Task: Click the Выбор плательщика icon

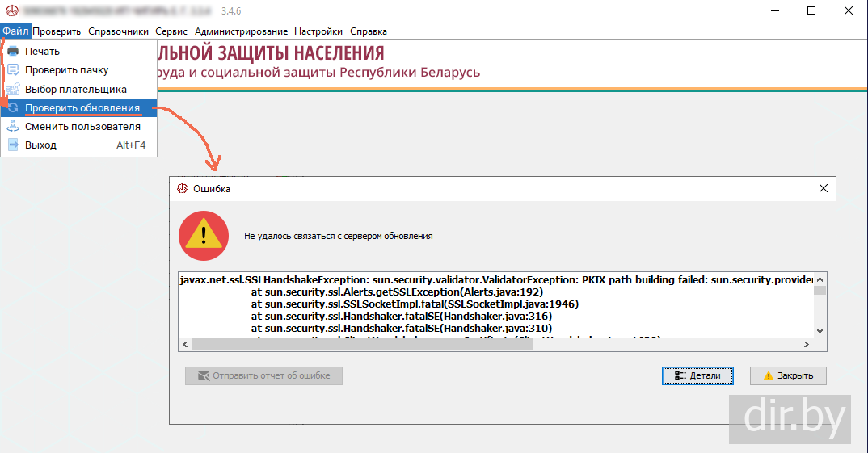Action: pos(13,89)
